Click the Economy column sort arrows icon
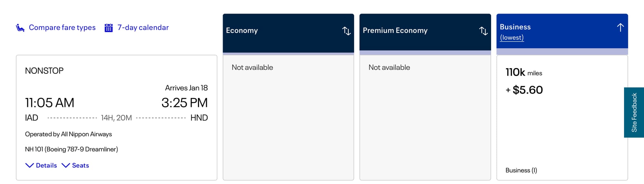 click(x=346, y=31)
